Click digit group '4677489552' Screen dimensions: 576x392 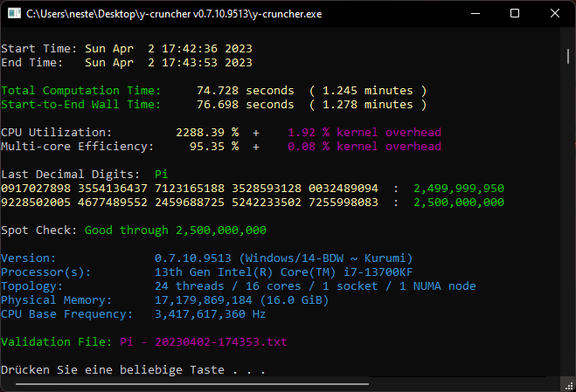coord(113,202)
